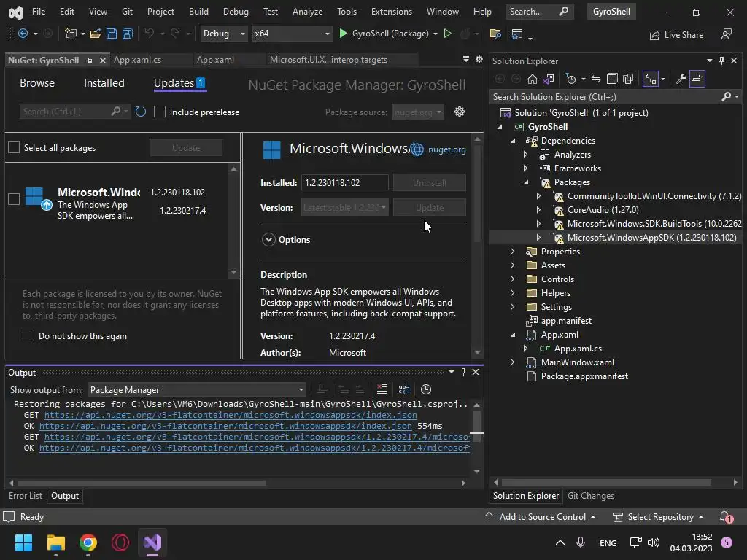Switch to the Installed tab
Image resolution: width=747 pixels, height=560 pixels.
coord(104,83)
